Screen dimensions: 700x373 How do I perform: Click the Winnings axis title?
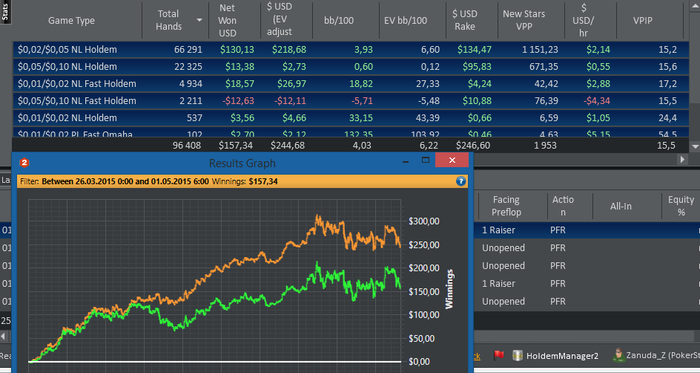449,289
